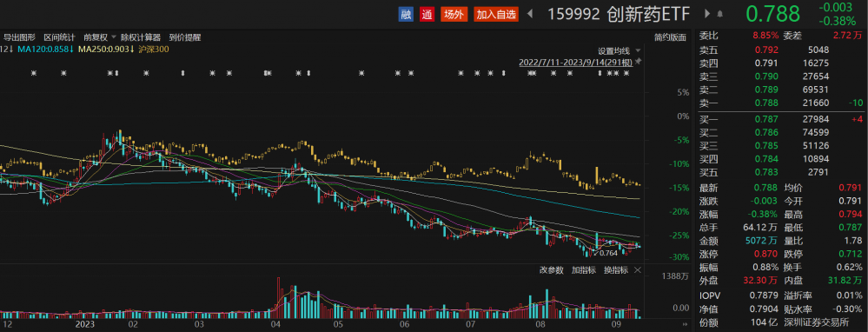868x332 pixels.
Task: Open the 除权计算器 tool
Action: pyautogui.click(x=141, y=37)
